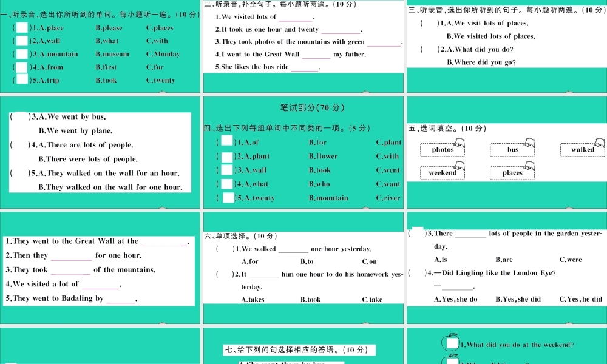Click the heading '五、选词填空。(10 分)'
The image size is (607, 364).
[447, 129]
